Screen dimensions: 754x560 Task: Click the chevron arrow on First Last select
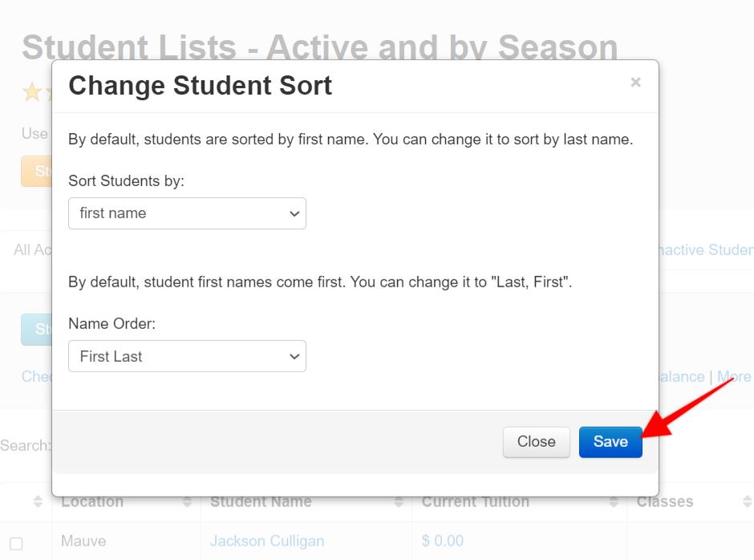[x=294, y=356]
